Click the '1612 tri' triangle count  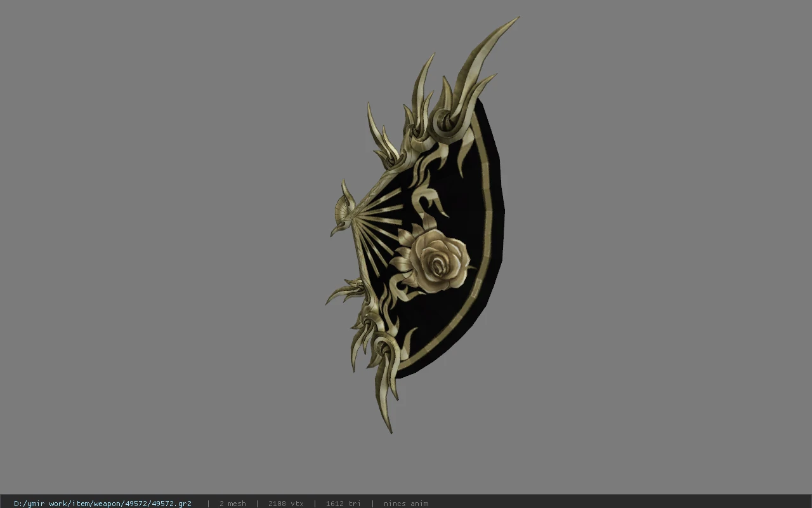tap(344, 504)
